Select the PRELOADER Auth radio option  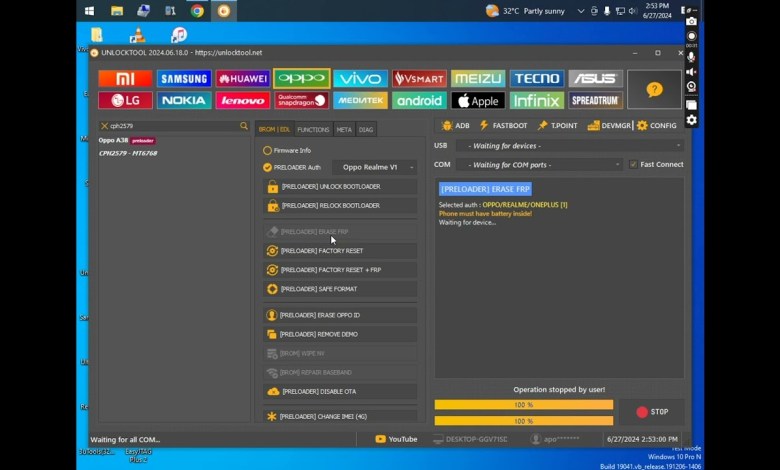(x=267, y=167)
